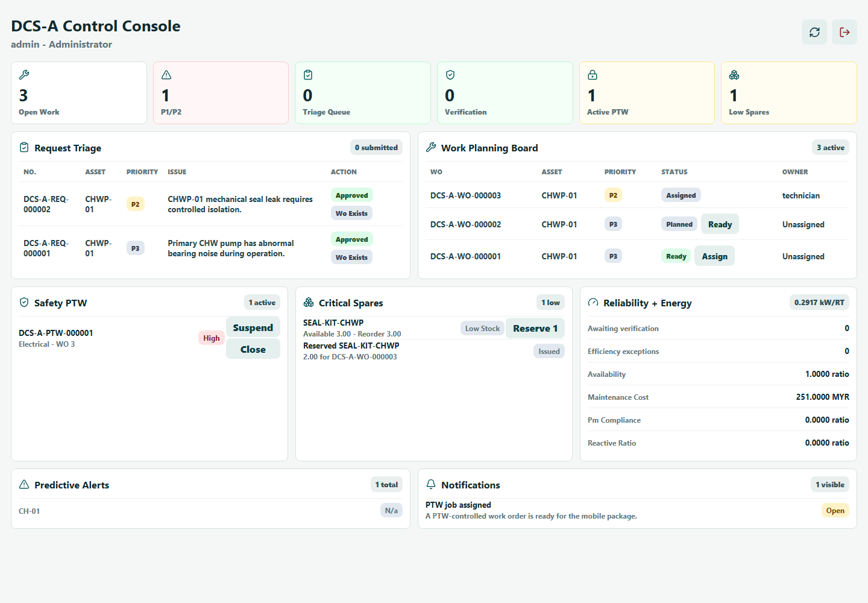Click the bell icon beside Notifications
868x603 pixels.
431,485
